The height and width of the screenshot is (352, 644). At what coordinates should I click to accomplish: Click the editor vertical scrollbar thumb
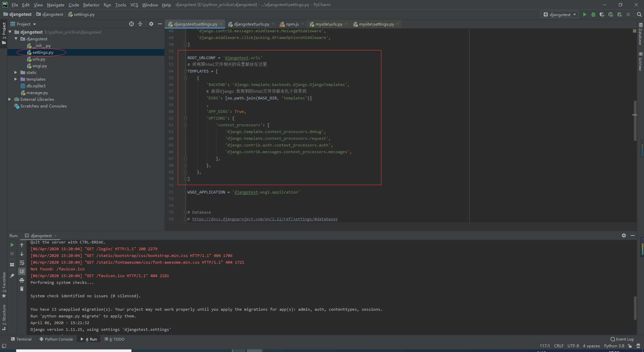coord(635,121)
